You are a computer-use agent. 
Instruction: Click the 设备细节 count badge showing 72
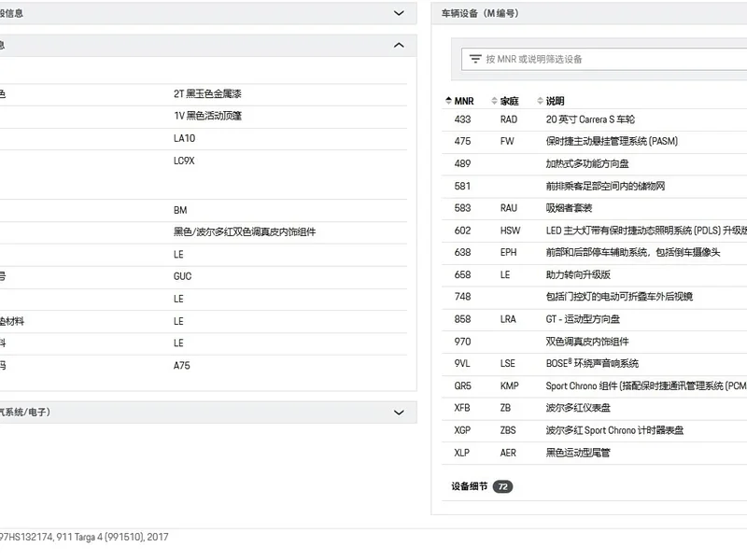tap(502, 486)
